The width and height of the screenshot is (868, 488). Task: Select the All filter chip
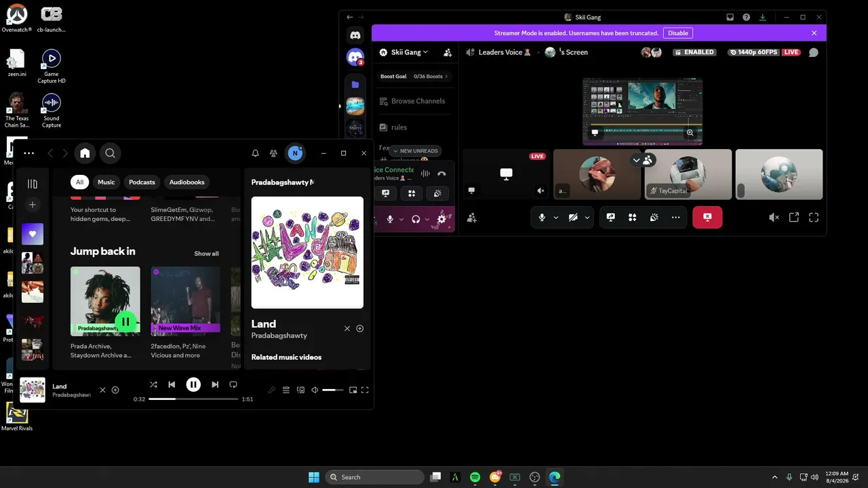click(x=79, y=182)
